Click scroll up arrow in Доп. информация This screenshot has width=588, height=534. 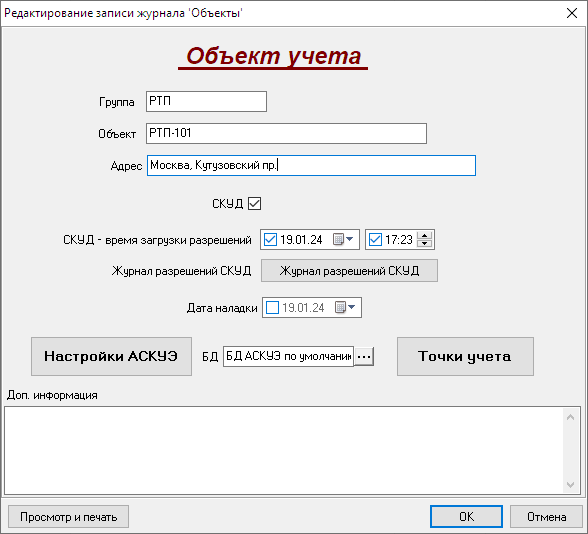coord(570,417)
